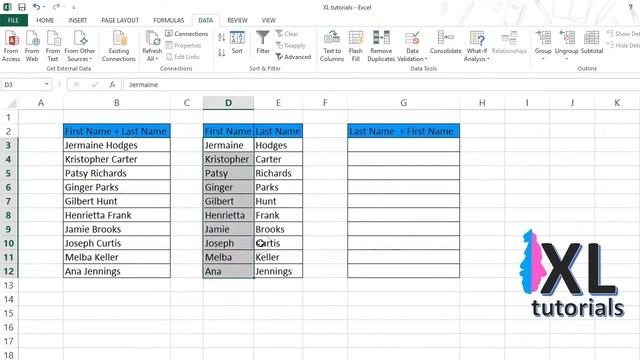Switch to the INSERT tab

point(78,20)
